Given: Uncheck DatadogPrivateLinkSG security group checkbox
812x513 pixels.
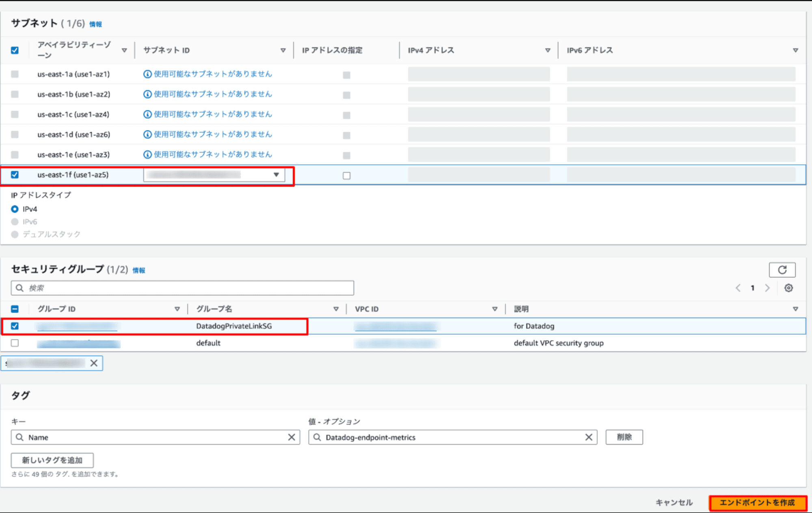Looking at the screenshot, I should [x=15, y=326].
